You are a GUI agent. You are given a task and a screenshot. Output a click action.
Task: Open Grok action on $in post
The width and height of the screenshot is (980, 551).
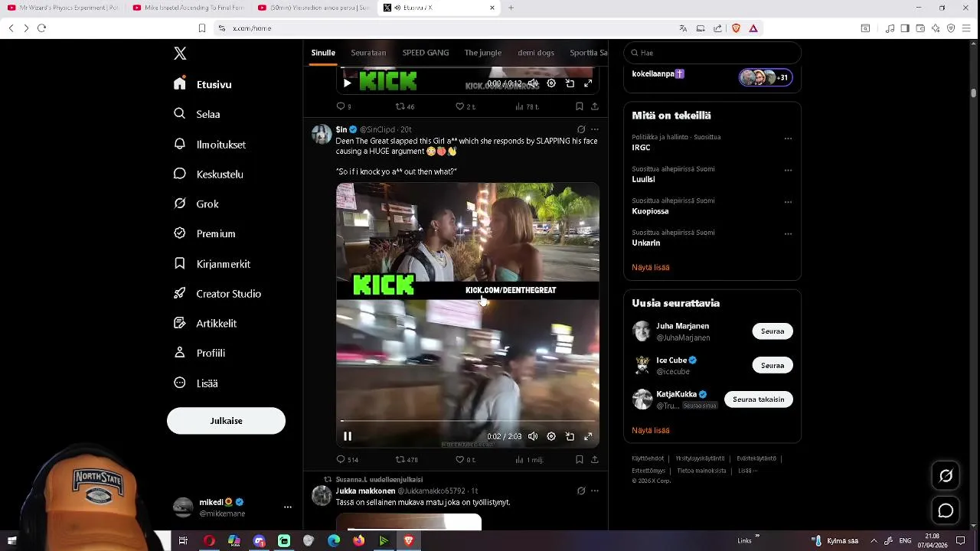[581, 129]
